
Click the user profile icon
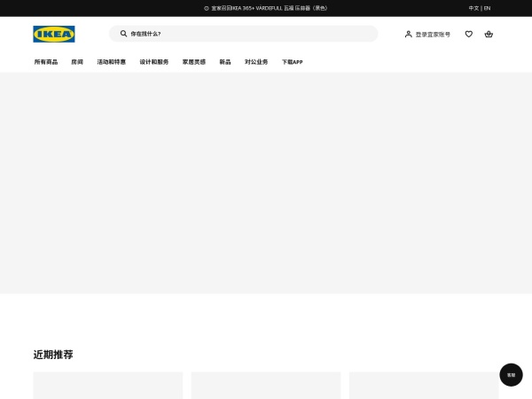408,34
